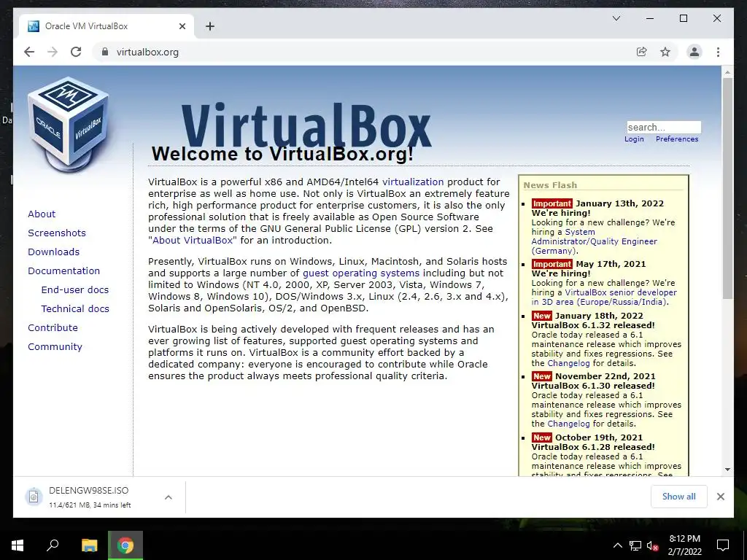This screenshot has width=747, height=560.
Task: Reload the VirtualBox page
Action: [76, 52]
